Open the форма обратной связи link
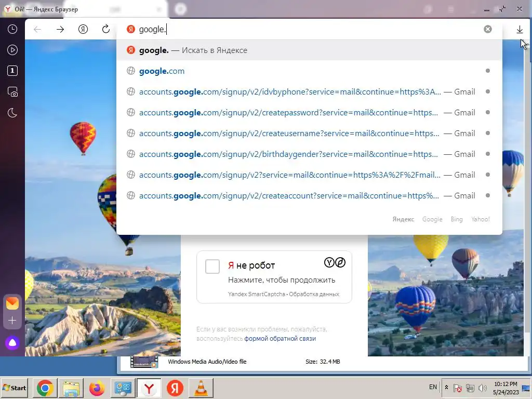532x399 pixels. tap(280, 339)
